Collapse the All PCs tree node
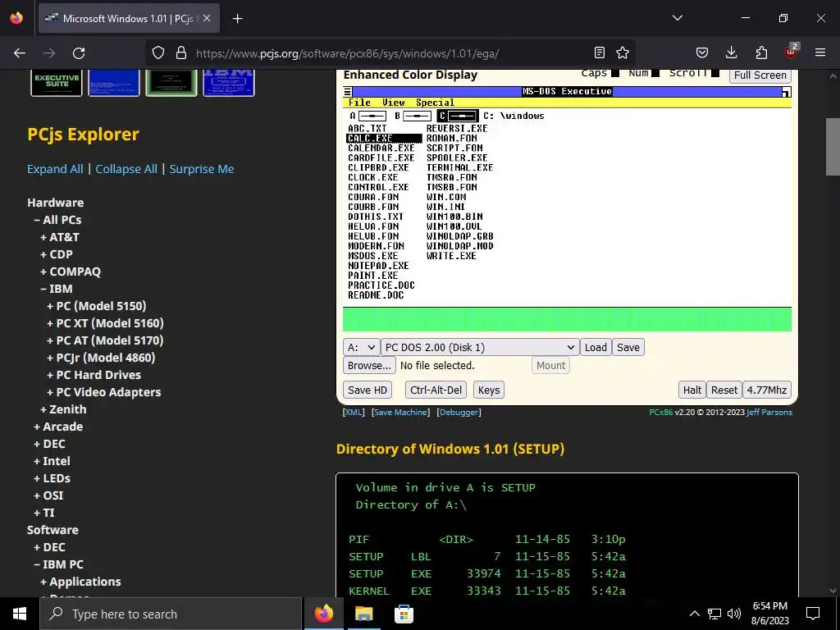The image size is (840, 630). [x=58, y=220]
